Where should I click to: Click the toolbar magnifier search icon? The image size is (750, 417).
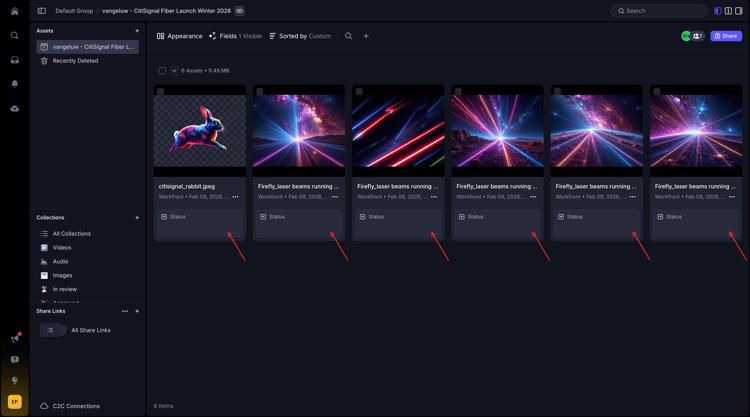point(349,36)
